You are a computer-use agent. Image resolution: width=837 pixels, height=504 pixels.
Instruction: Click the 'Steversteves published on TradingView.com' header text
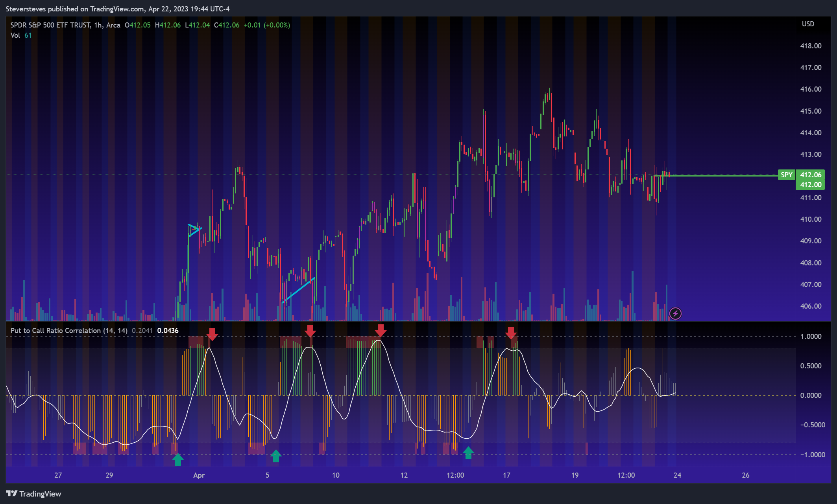click(x=75, y=9)
